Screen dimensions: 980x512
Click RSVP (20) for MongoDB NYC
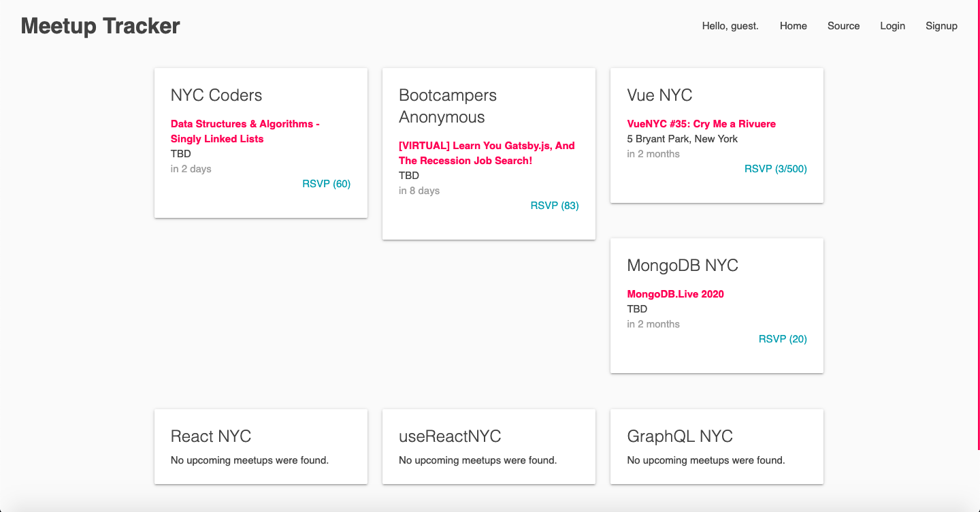783,339
